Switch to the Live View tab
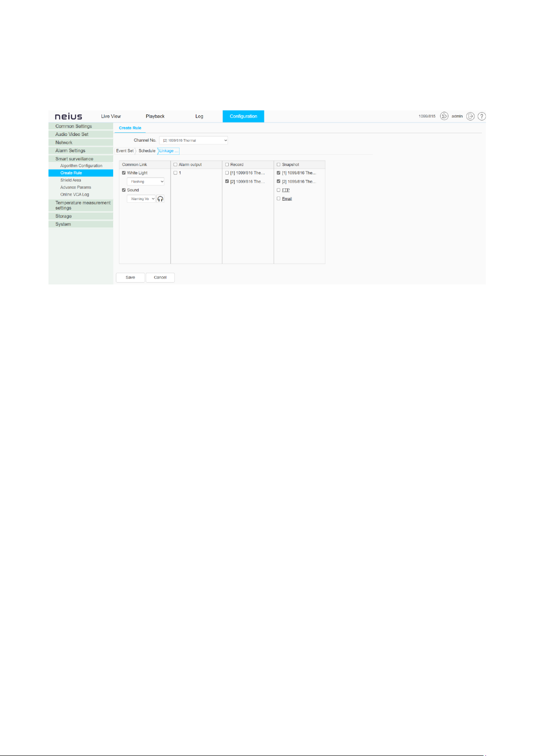This screenshot has width=535, height=756. (x=111, y=116)
